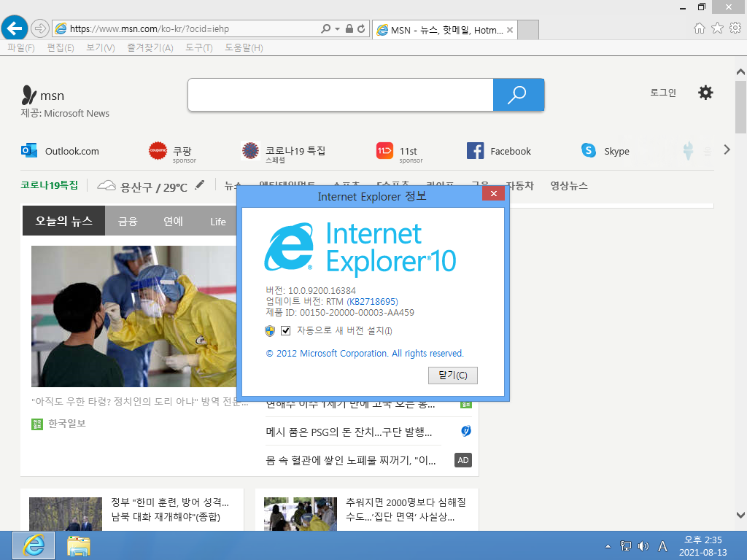Click the page scrollbar down arrow

(740, 515)
